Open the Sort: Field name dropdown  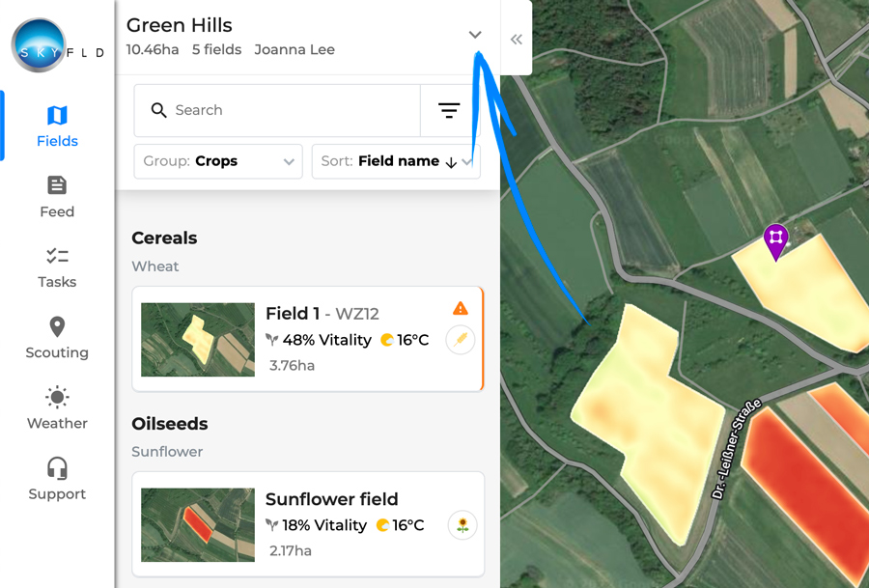pyautogui.click(x=396, y=161)
